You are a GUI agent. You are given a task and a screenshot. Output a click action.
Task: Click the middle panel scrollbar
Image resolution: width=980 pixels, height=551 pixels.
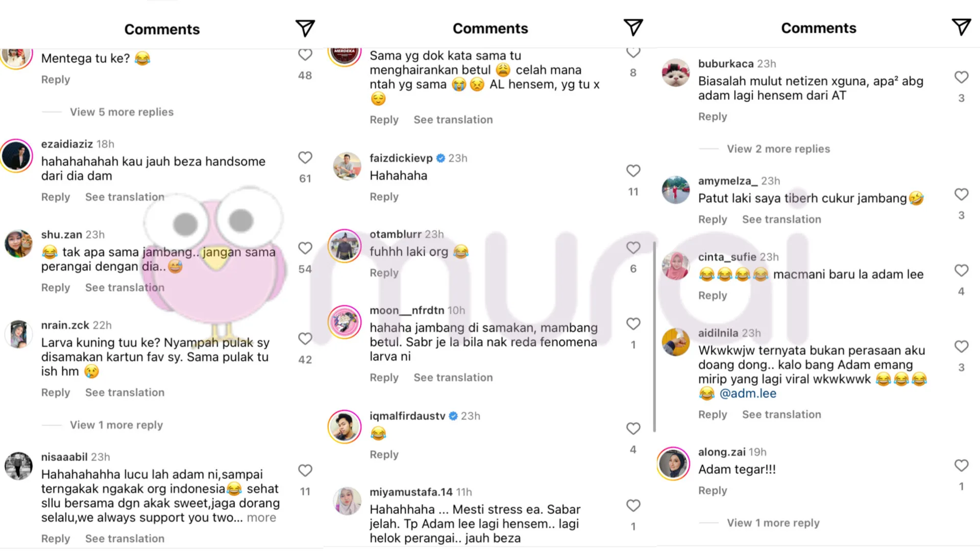tap(654, 337)
